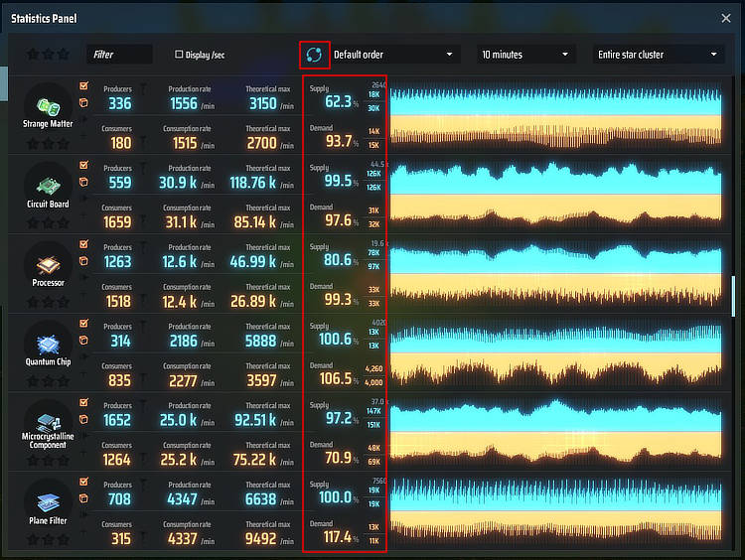Click the cube icon beside Quantum Chip
The width and height of the screenshot is (745, 560).
pos(83,341)
